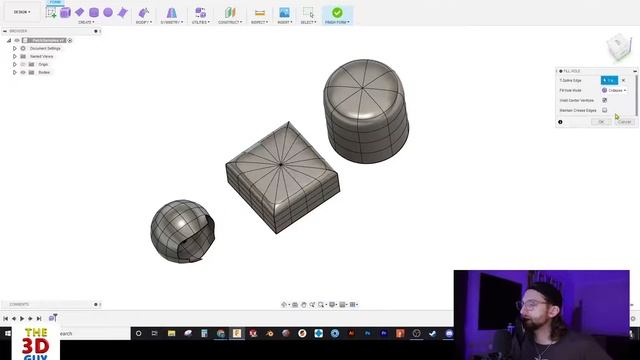Open the Viewports layout icon
Viewport: 640px width, 360px height.
point(353,304)
